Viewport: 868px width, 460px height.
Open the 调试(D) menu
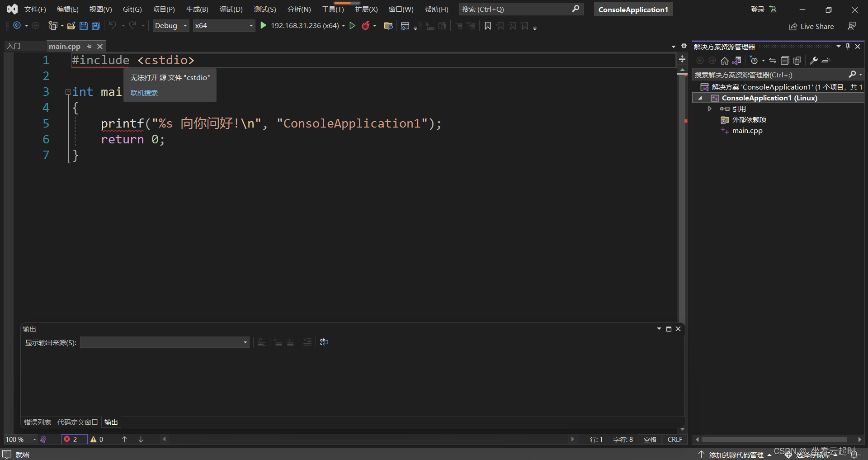point(231,9)
